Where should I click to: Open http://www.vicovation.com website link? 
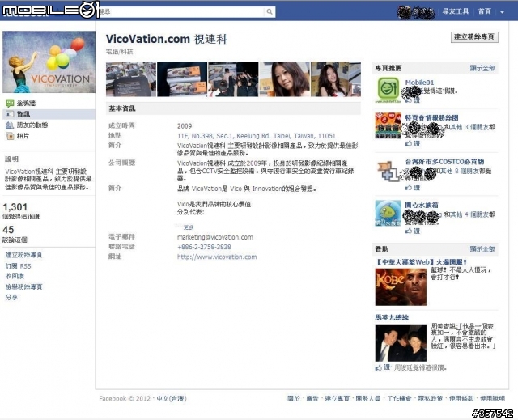click(x=217, y=257)
